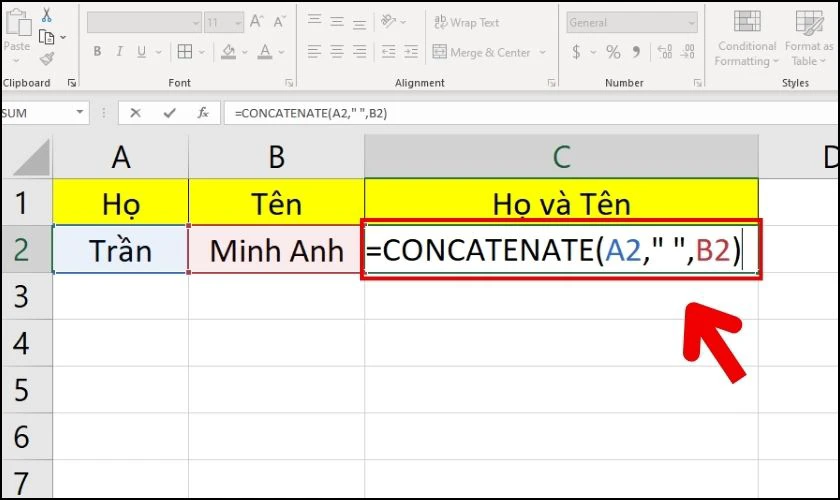
Task: Click Decrease Font Size icon
Action: tap(279, 21)
